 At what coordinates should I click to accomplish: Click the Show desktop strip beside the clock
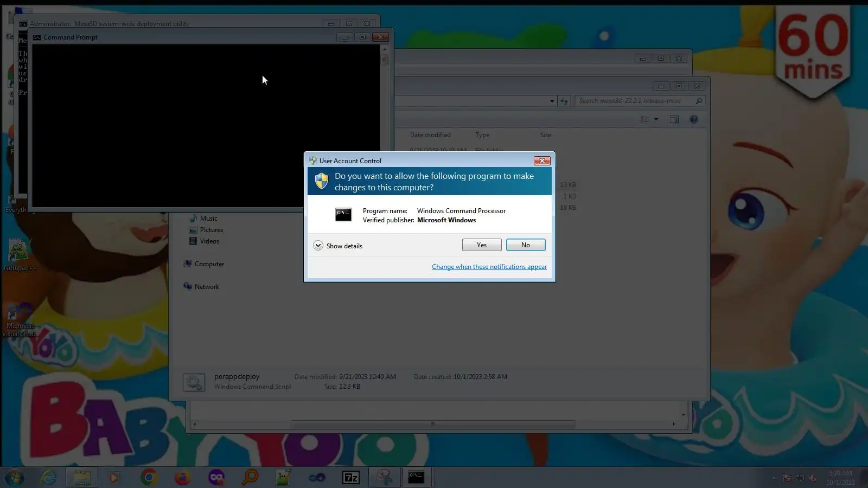click(864, 478)
